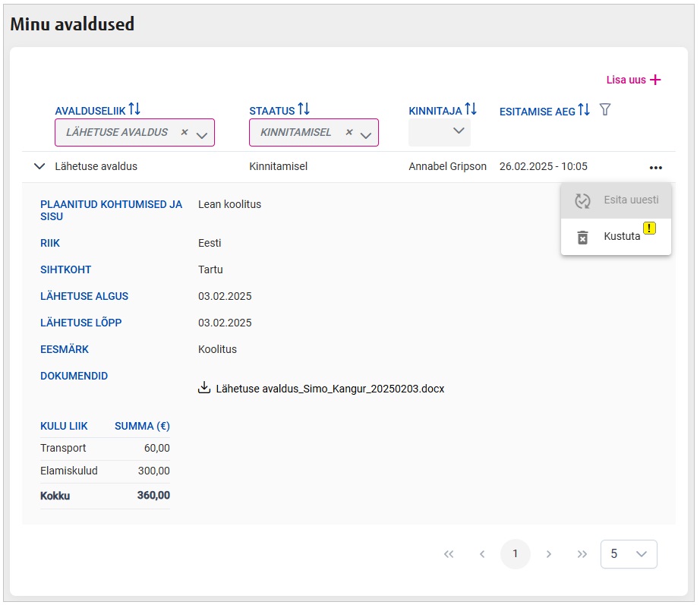
Task: Open the three-dot row actions menu
Action: point(656,167)
